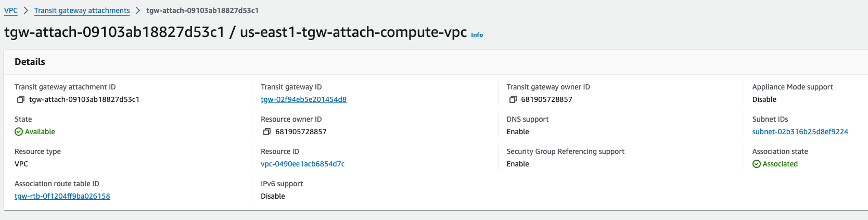This screenshot has width=868, height=220.
Task: Click breadcrumb chevron after VPC
Action: click(x=26, y=10)
